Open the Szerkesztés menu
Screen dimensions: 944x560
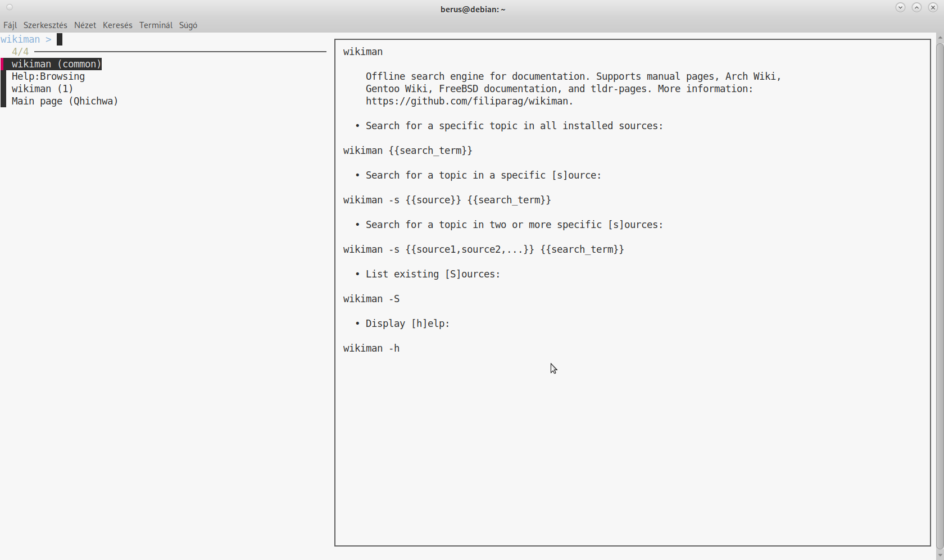click(x=45, y=25)
